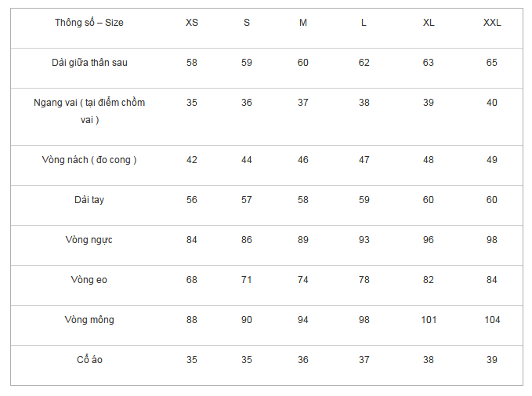Select the "Cổ áo" row label

(x=89, y=360)
